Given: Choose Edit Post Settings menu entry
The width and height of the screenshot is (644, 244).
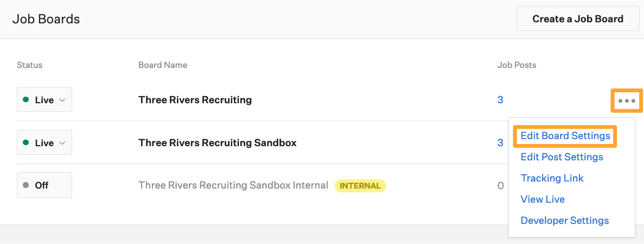Looking at the screenshot, I should pos(562,157).
